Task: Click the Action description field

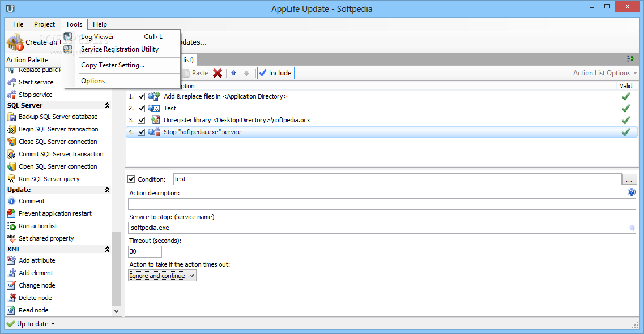Action: click(382, 204)
